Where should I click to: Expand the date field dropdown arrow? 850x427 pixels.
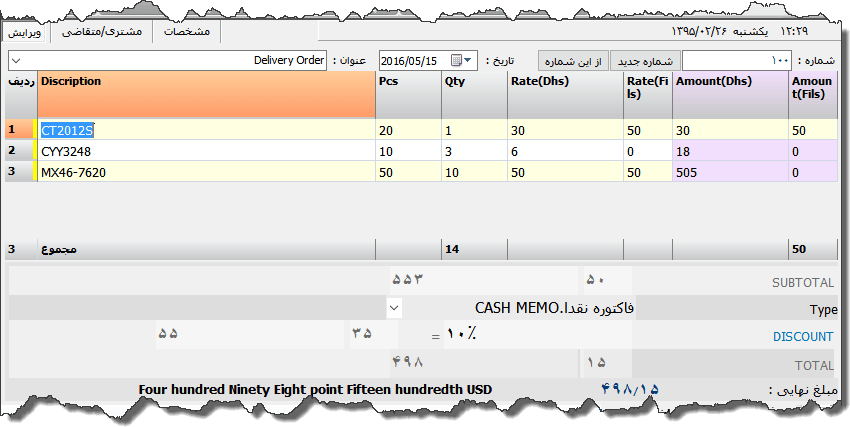tap(471, 60)
